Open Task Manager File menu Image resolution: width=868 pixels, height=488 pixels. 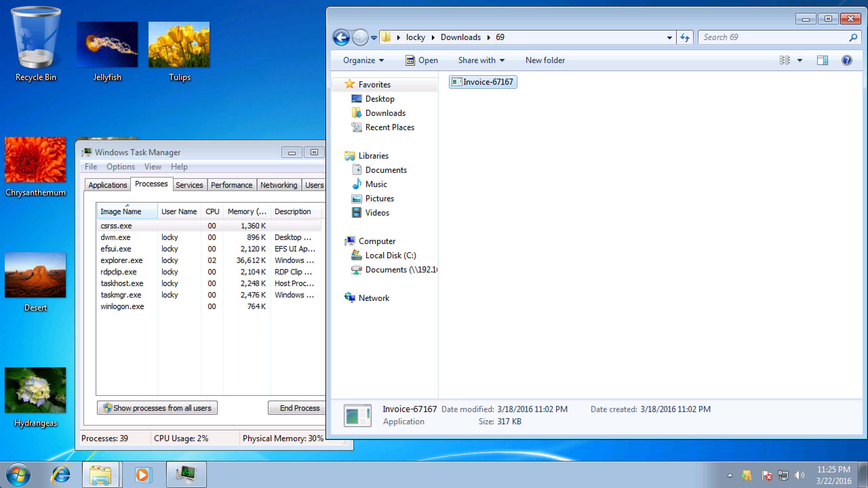click(91, 167)
